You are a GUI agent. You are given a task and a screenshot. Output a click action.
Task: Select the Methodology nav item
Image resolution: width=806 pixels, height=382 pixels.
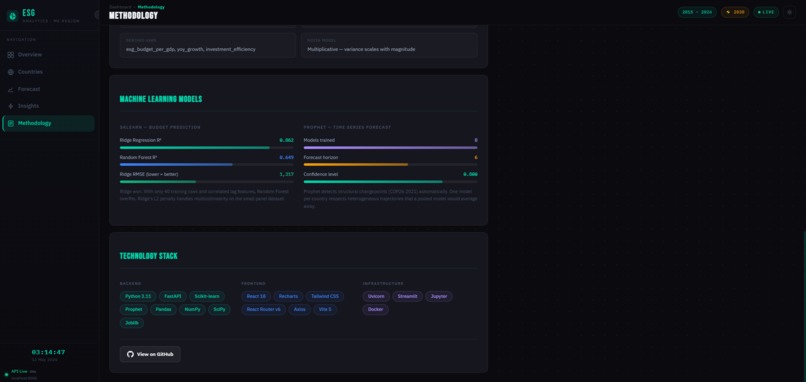pyautogui.click(x=48, y=123)
